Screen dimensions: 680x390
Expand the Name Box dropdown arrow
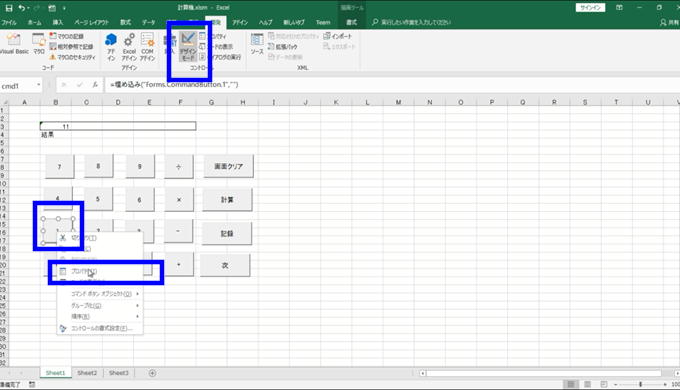pos(39,85)
